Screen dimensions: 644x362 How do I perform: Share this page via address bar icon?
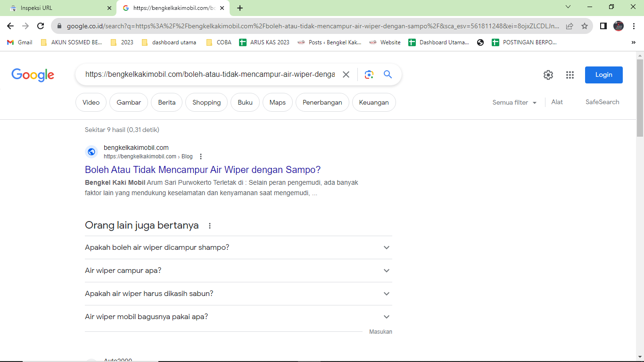pyautogui.click(x=570, y=26)
